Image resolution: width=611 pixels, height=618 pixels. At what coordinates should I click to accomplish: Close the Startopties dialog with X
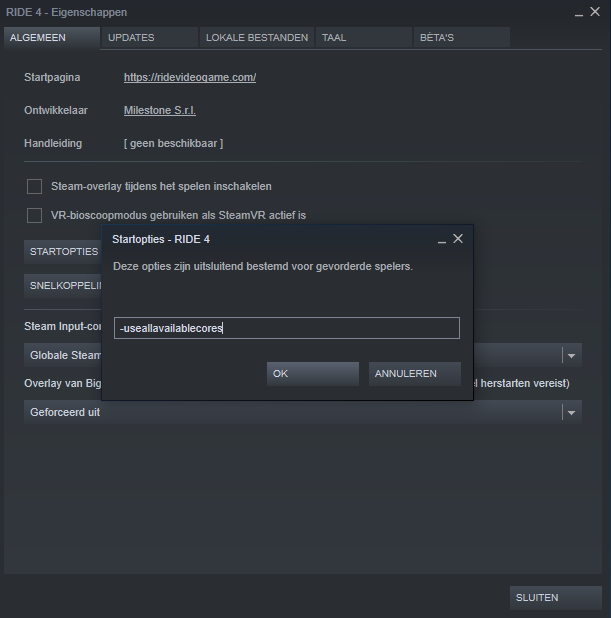[x=458, y=238]
